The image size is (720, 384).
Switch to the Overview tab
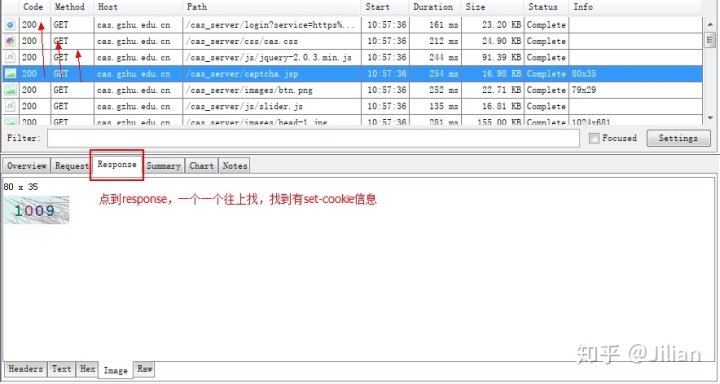click(27, 166)
